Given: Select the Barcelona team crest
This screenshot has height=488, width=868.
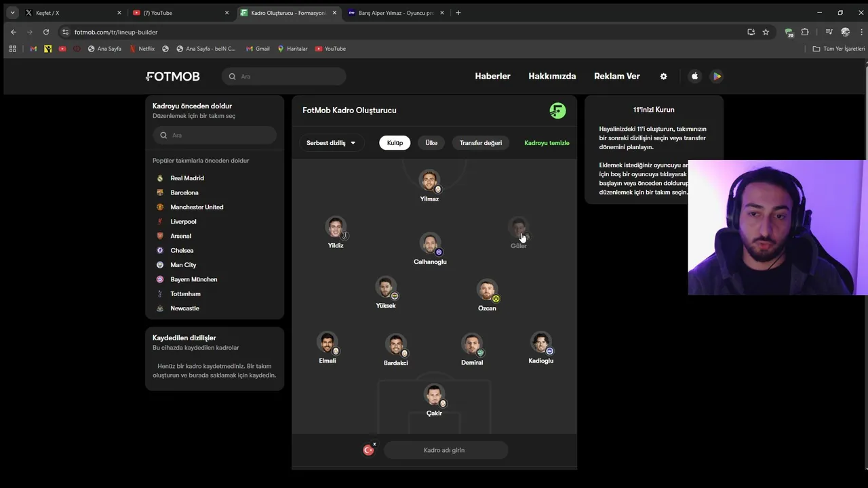Looking at the screenshot, I should [160, 192].
